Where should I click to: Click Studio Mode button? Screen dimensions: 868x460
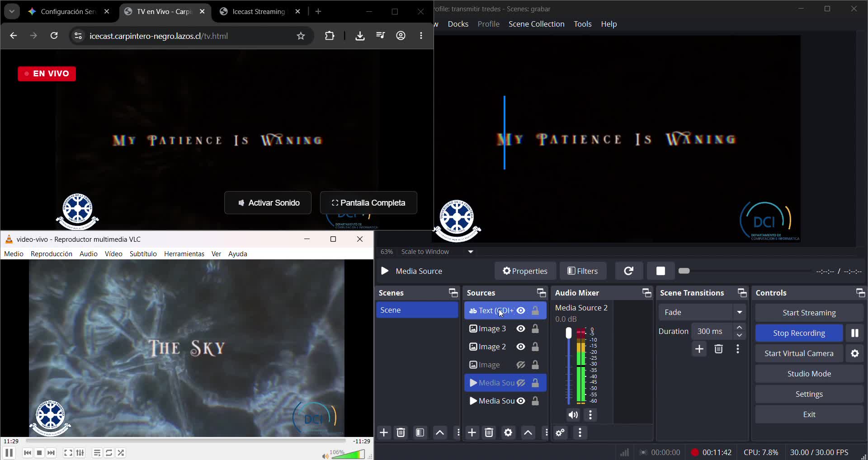[809, 374]
